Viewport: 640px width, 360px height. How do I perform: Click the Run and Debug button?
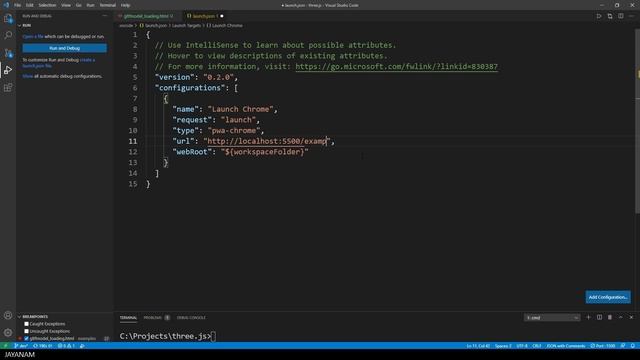pyautogui.click(x=64, y=48)
